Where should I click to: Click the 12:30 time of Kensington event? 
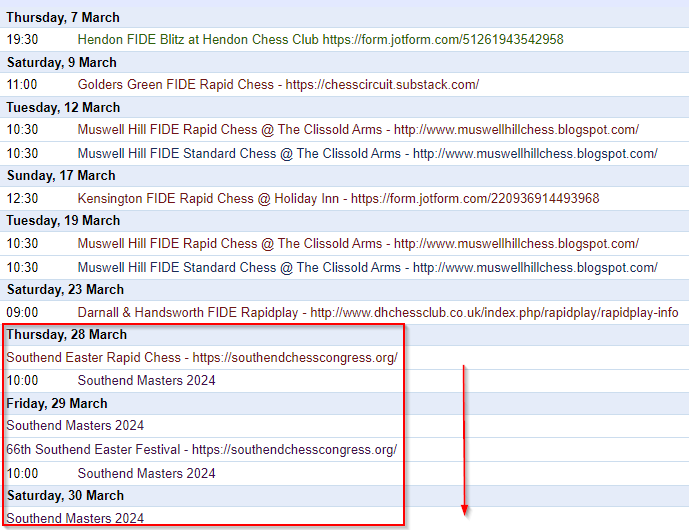click(22, 198)
